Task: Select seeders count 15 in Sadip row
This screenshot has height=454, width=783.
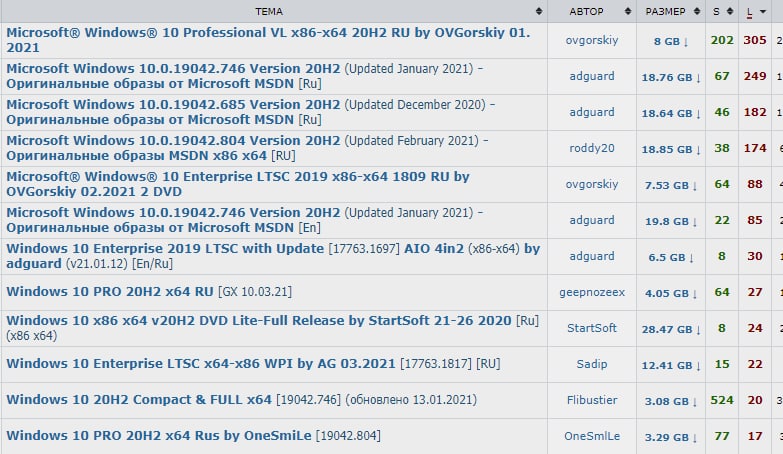Action: click(x=722, y=364)
